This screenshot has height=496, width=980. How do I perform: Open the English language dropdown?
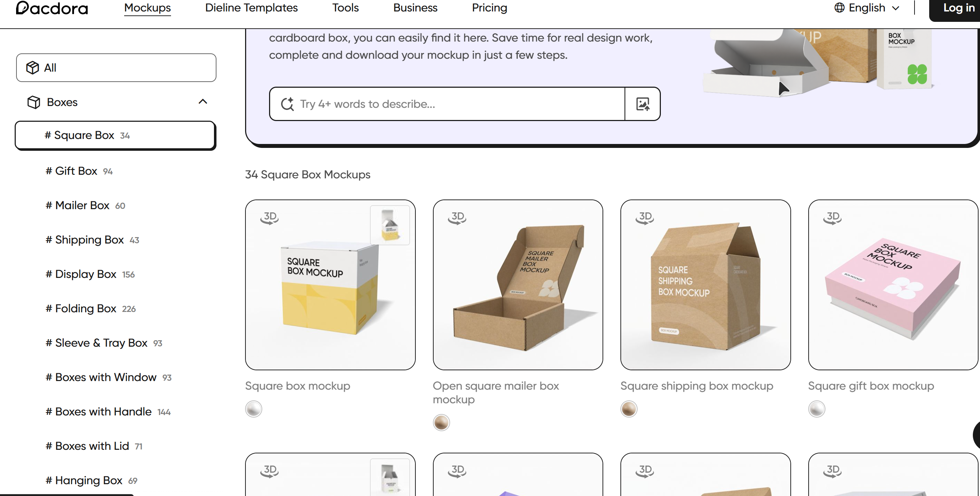click(x=867, y=8)
